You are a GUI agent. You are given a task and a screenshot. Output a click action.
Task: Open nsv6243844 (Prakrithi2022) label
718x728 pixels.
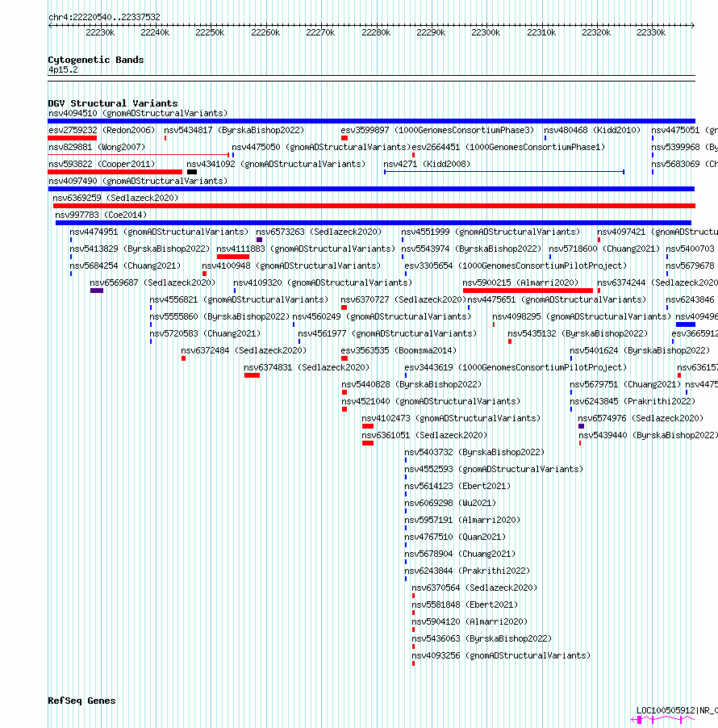click(467, 571)
